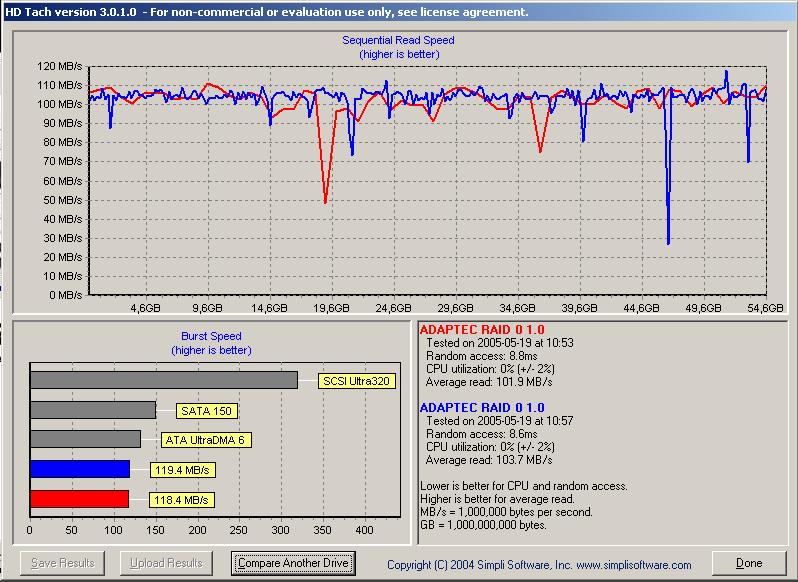798x582 pixels.
Task: Click 'Average read: 101.9 MB/s' text
Action: pyautogui.click(x=489, y=382)
